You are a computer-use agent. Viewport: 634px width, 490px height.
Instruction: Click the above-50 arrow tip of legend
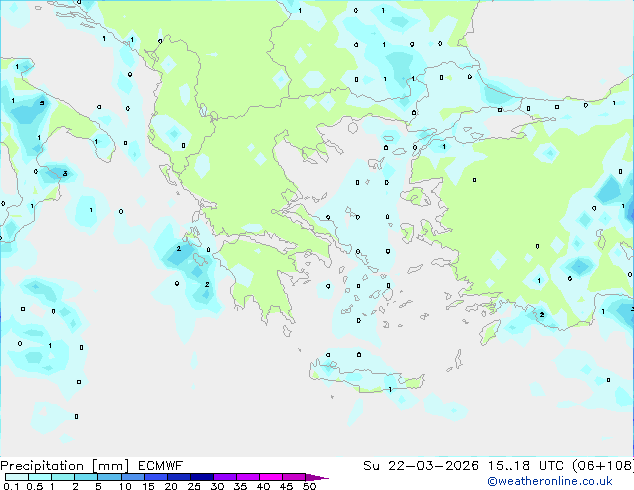click(x=317, y=477)
